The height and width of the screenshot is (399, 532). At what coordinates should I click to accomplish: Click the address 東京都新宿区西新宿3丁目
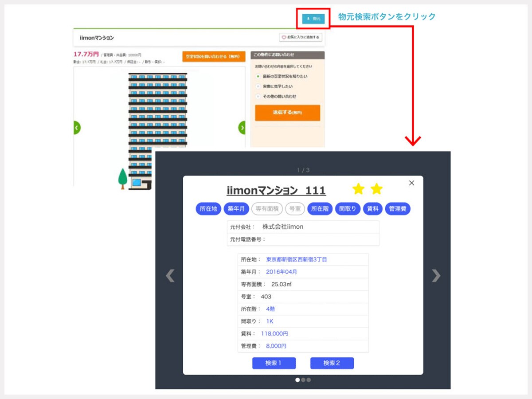[297, 259]
